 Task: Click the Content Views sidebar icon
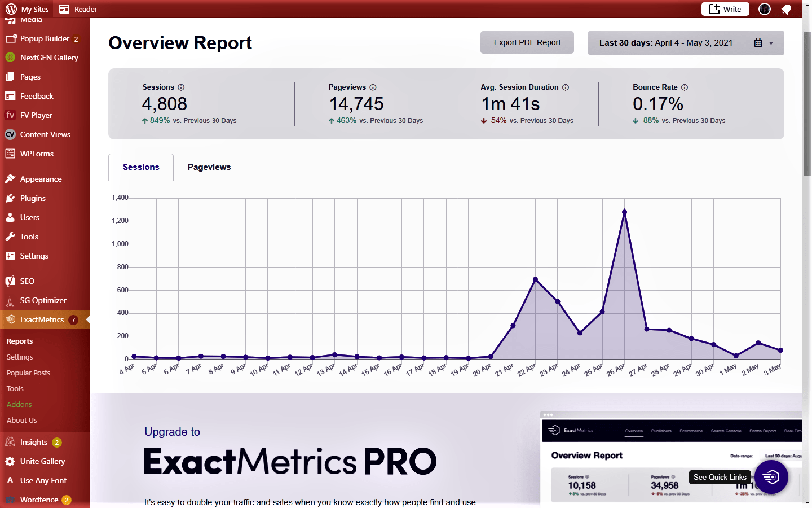click(x=10, y=134)
